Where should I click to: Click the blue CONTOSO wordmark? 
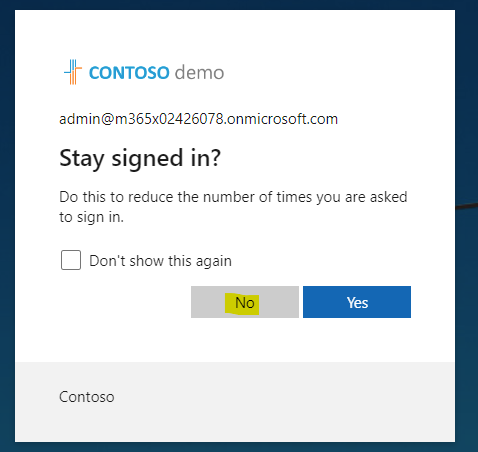pyautogui.click(x=129, y=73)
